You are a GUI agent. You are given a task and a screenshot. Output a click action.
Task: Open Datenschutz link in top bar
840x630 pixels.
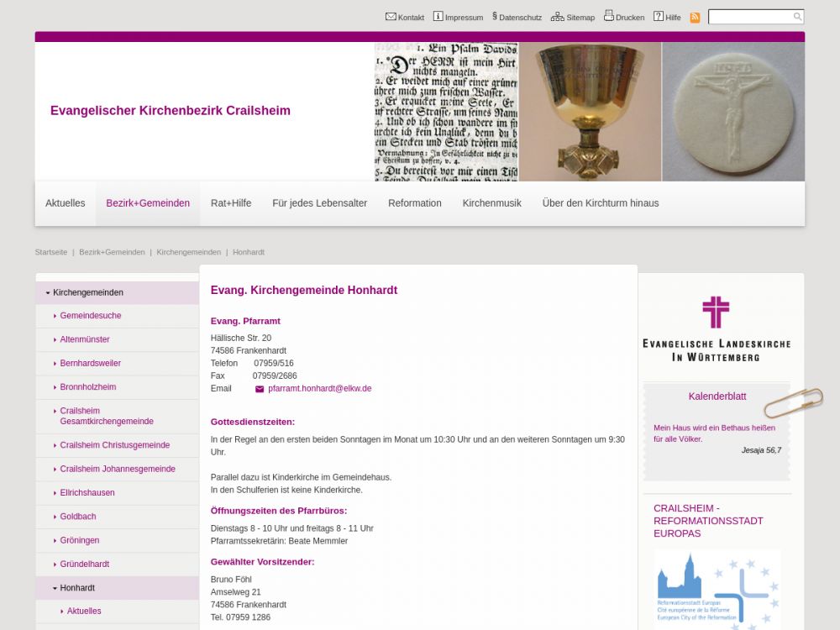(x=517, y=17)
